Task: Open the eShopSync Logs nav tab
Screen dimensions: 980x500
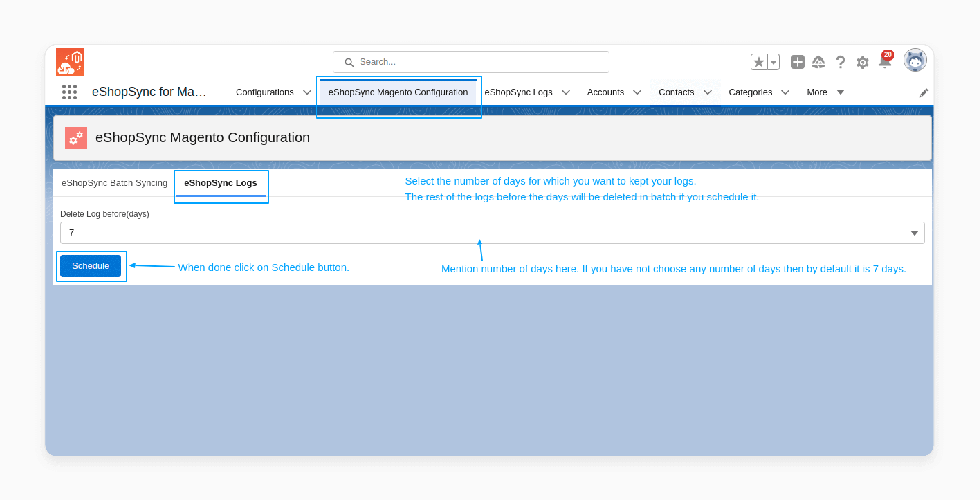Action: point(518,92)
